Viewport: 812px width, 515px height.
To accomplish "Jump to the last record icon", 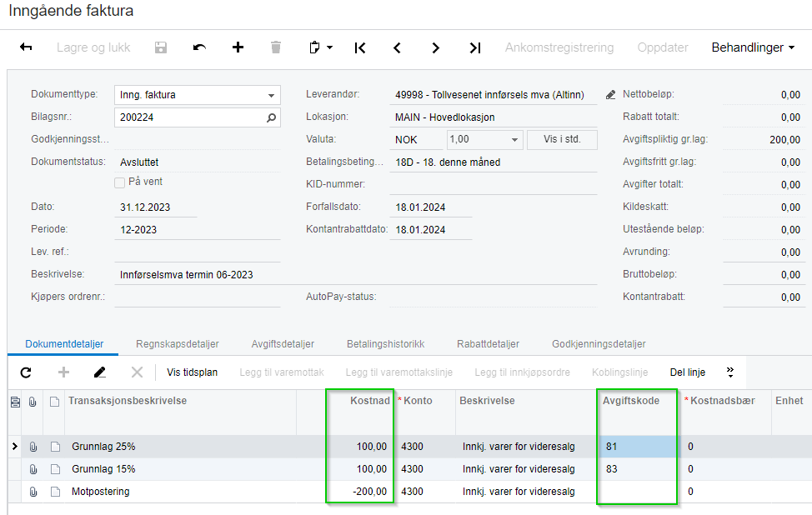I will [475, 48].
